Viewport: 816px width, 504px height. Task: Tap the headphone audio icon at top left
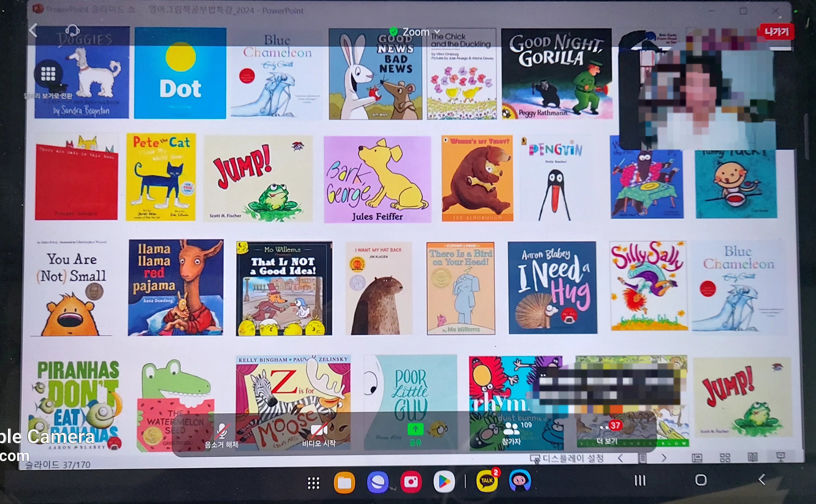tap(72, 31)
